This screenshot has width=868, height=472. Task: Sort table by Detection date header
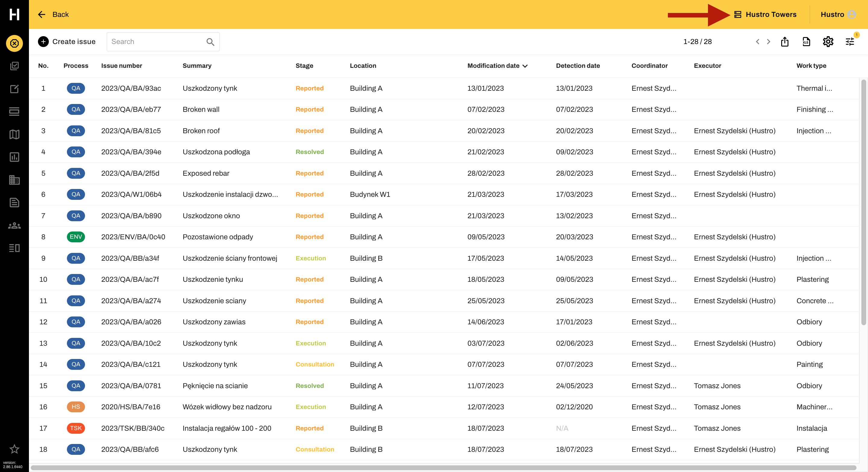(577, 66)
